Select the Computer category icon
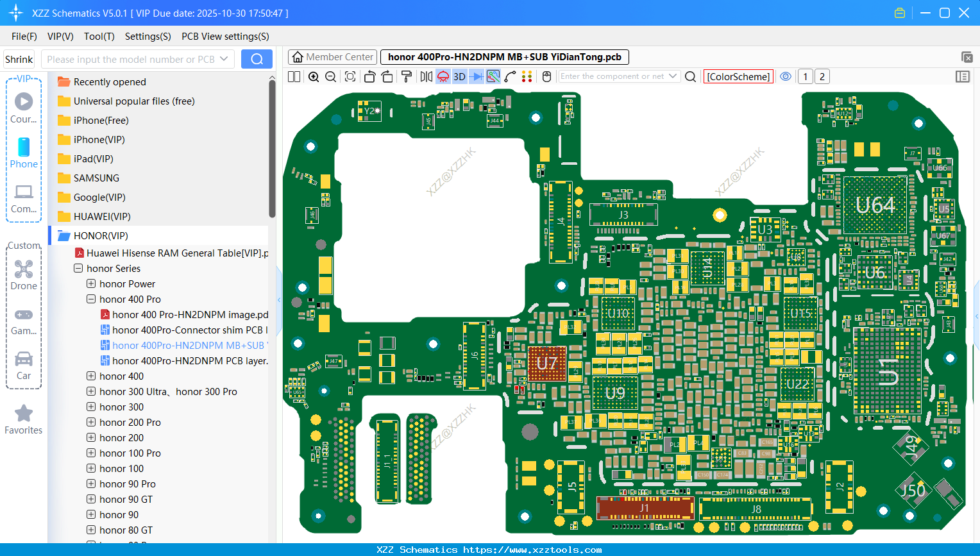The image size is (980, 556). click(x=24, y=199)
